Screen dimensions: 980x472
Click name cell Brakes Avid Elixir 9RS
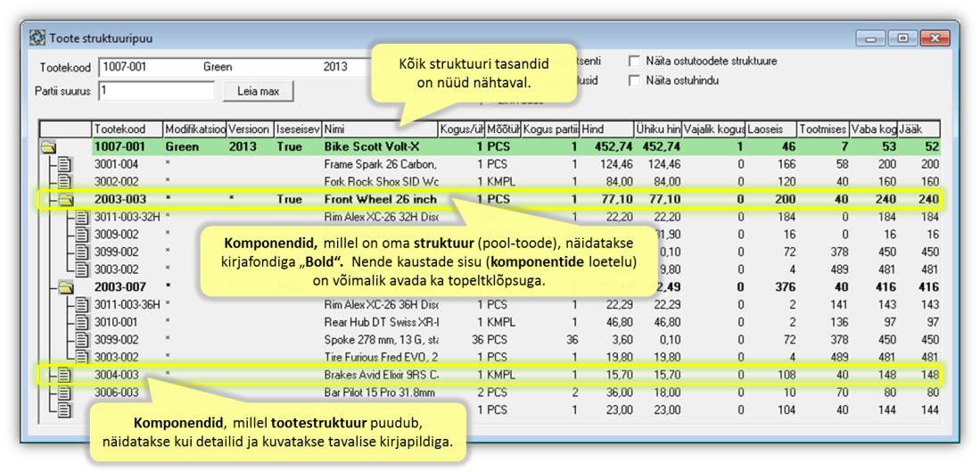(380, 375)
